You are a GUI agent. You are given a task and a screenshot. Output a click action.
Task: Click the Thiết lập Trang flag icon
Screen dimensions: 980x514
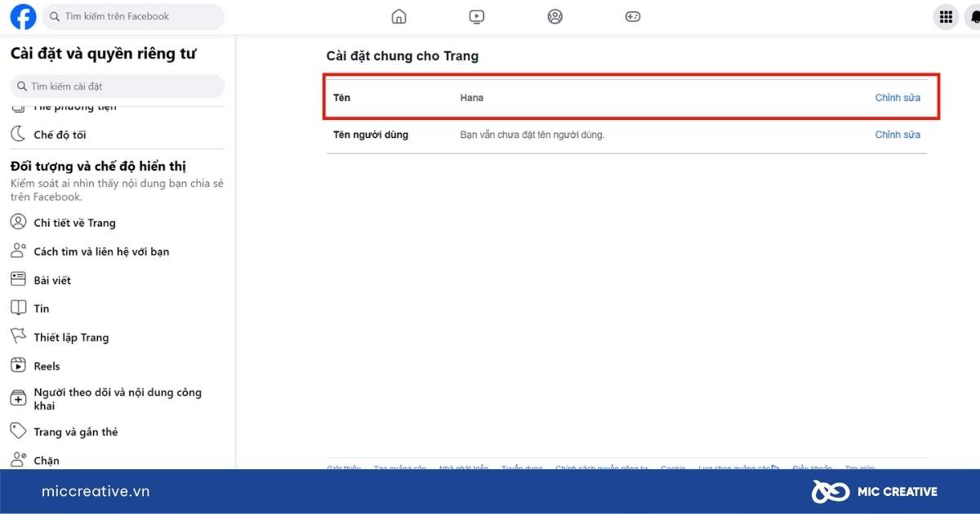click(x=18, y=336)
